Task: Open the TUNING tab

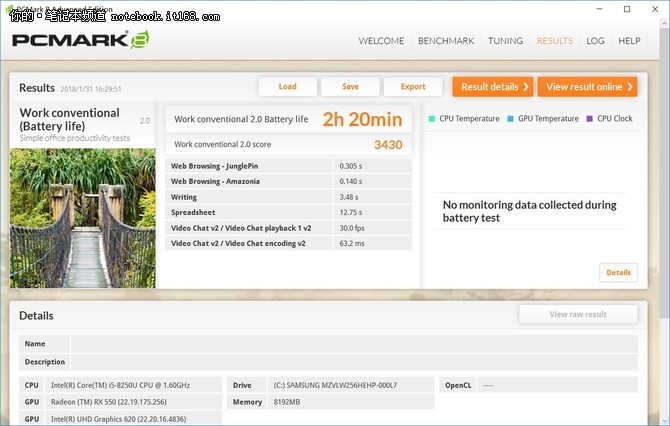Action: 505,41
